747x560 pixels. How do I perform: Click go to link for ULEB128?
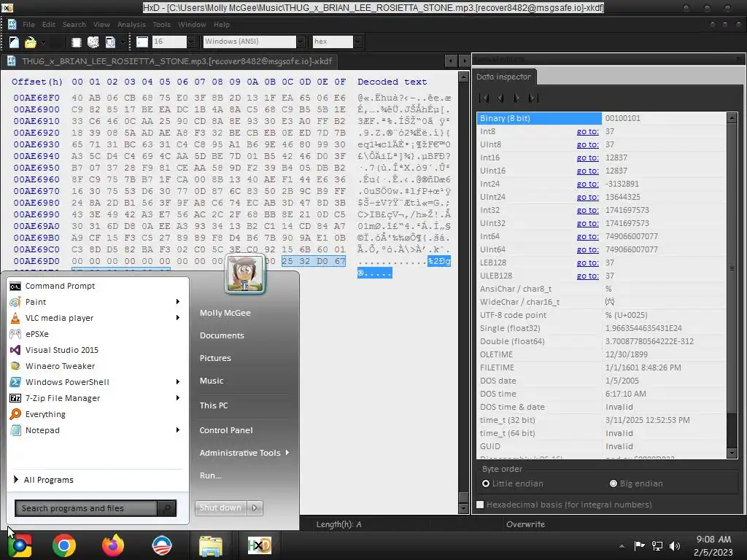587,276
